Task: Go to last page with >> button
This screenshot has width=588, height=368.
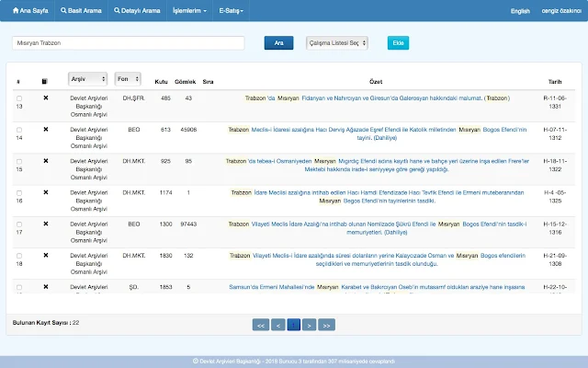Action: tap(327, 325)
